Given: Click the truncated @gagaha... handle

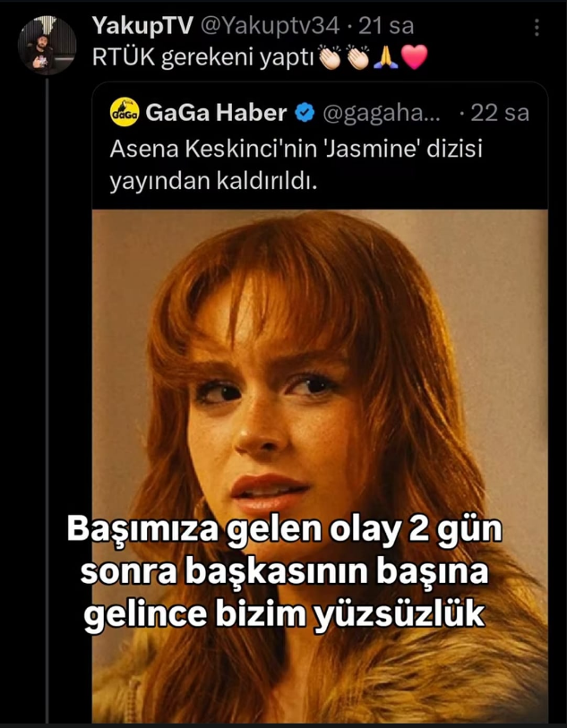Looking at the screenshot, I should 381,114.
